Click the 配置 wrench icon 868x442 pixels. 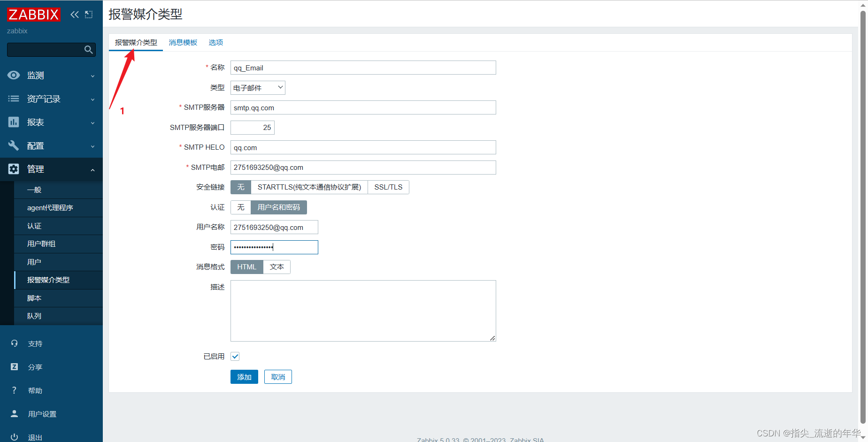(x=14, y=145)
